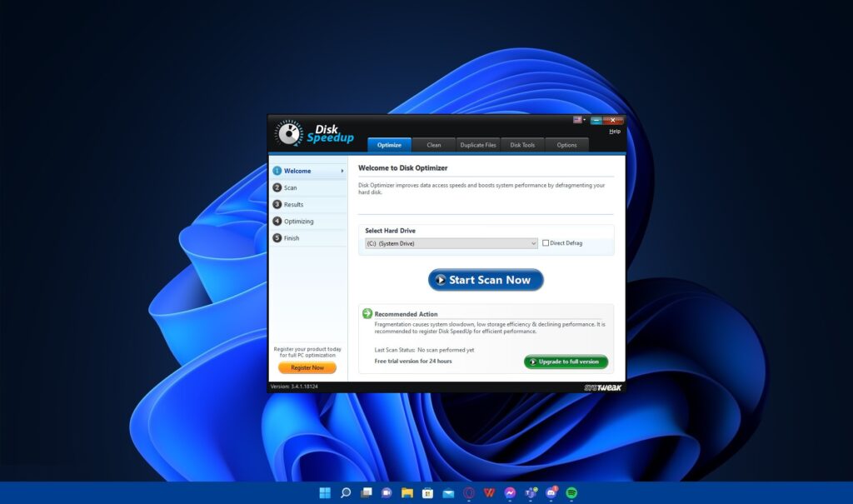Select step 4 Optimizing in sidebar
Viewport: 853px width, 504px height.
tap(308, 222)
